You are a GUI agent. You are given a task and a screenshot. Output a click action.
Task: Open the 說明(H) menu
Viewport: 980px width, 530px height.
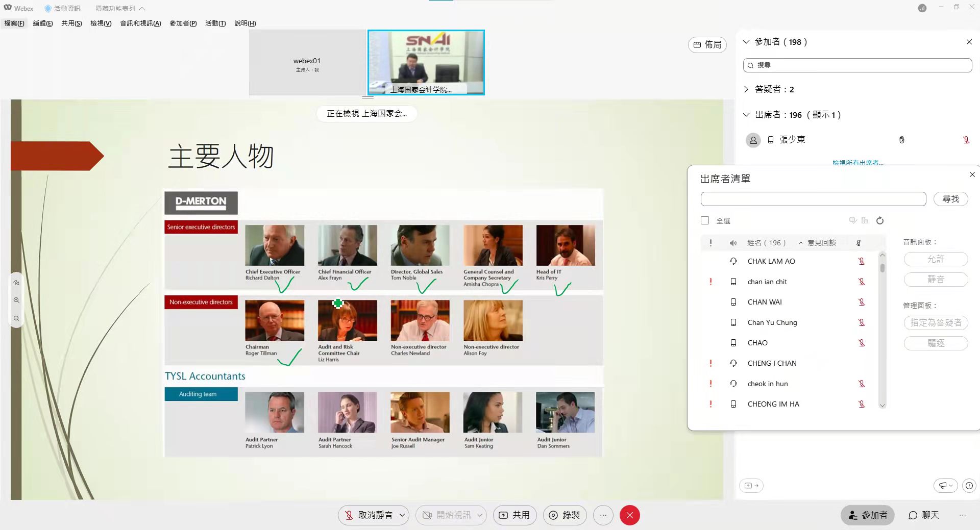[245, 23]
